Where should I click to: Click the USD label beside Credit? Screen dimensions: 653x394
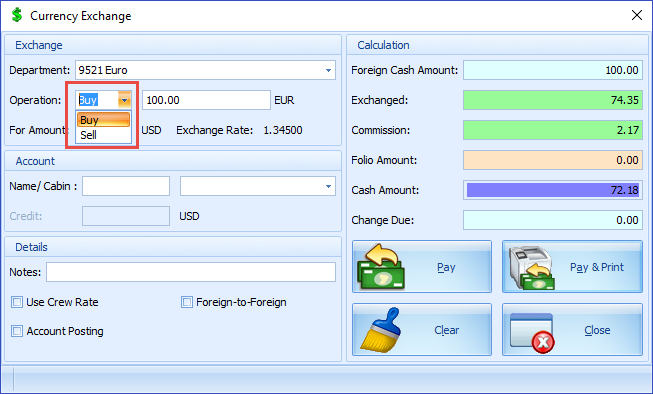pyautogui.click(x=189, y=216)
